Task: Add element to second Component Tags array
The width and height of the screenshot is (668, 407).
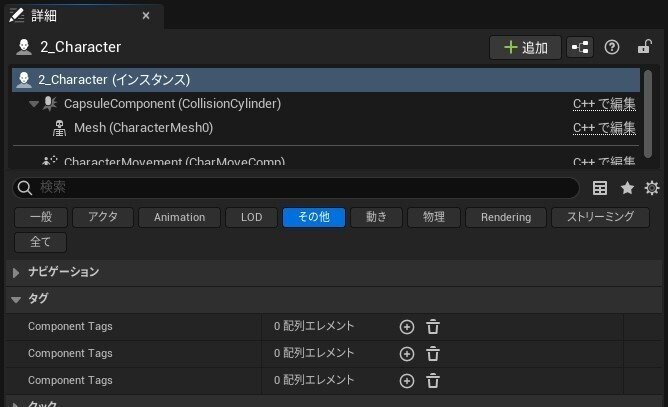Action: point(407,354)
